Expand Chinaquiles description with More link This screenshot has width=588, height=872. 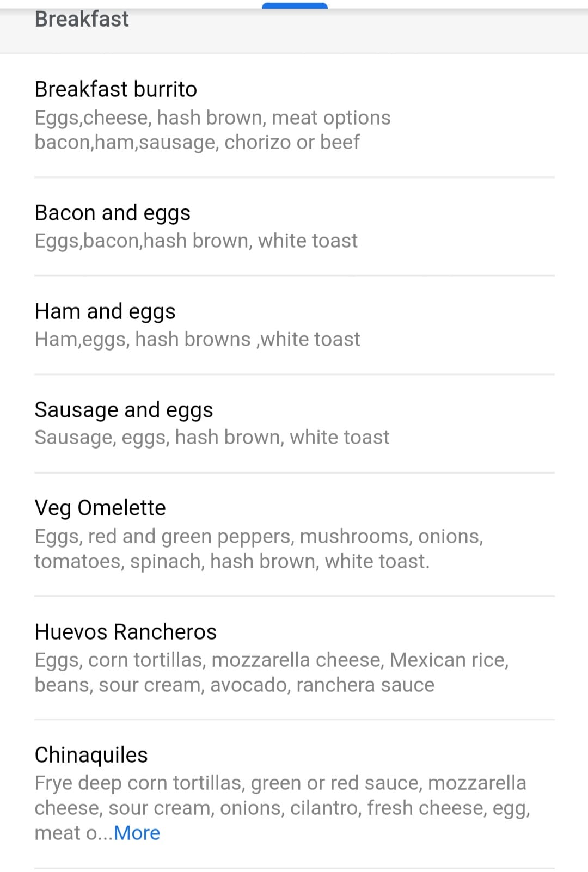coord(137,833)
